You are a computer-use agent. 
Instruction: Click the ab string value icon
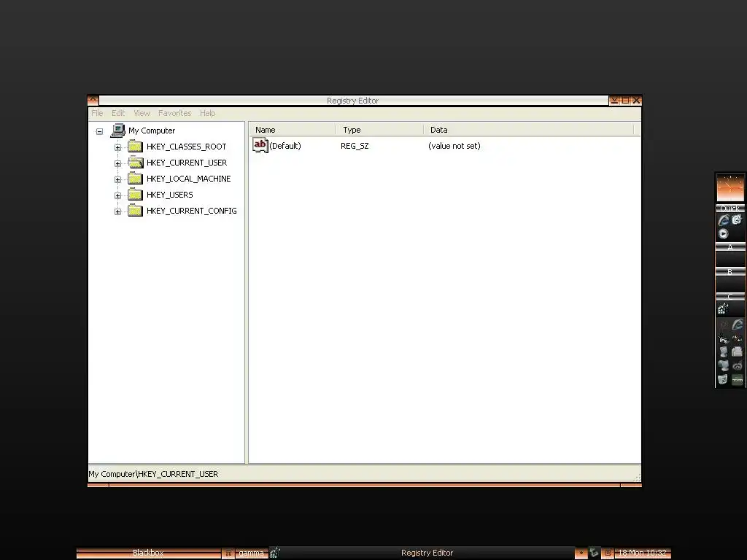260,145
